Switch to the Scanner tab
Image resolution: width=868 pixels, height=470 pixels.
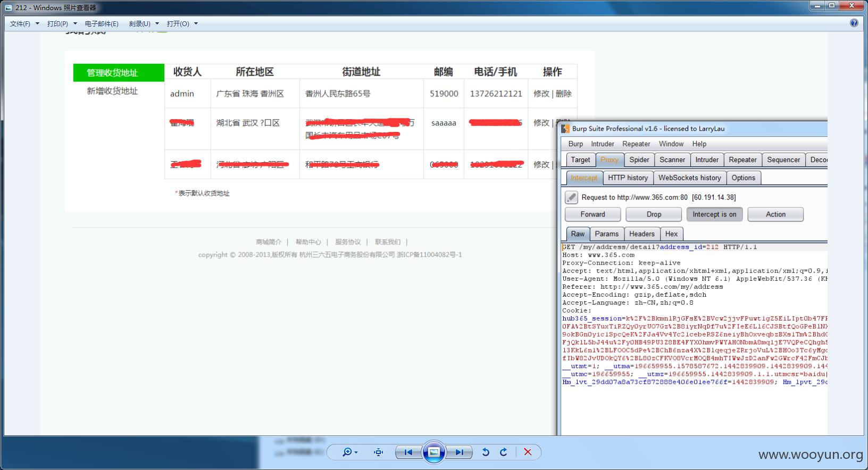tap(672, 160)
